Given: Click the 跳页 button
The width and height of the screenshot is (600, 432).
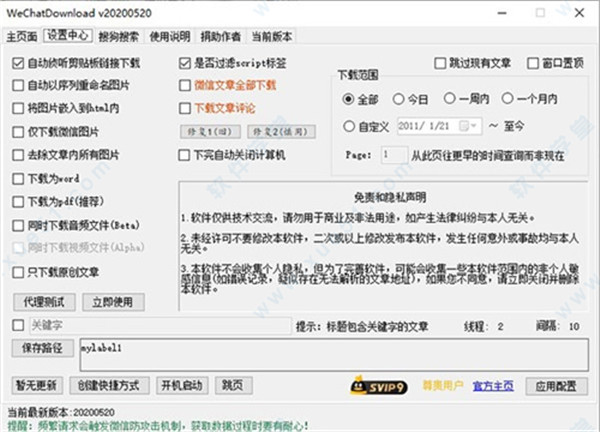Looking at the screenshot, I should pos(233,385).
